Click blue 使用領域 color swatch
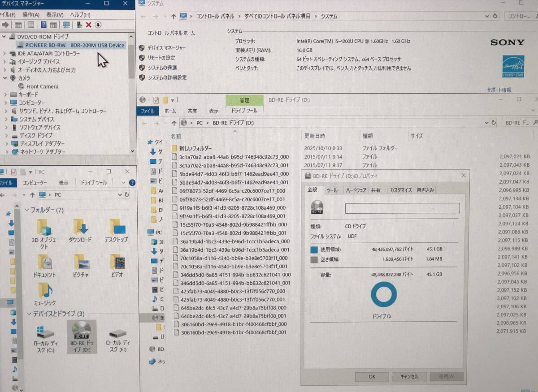The width and height of the screenshot is (538, 392). [x=314, y=250]
